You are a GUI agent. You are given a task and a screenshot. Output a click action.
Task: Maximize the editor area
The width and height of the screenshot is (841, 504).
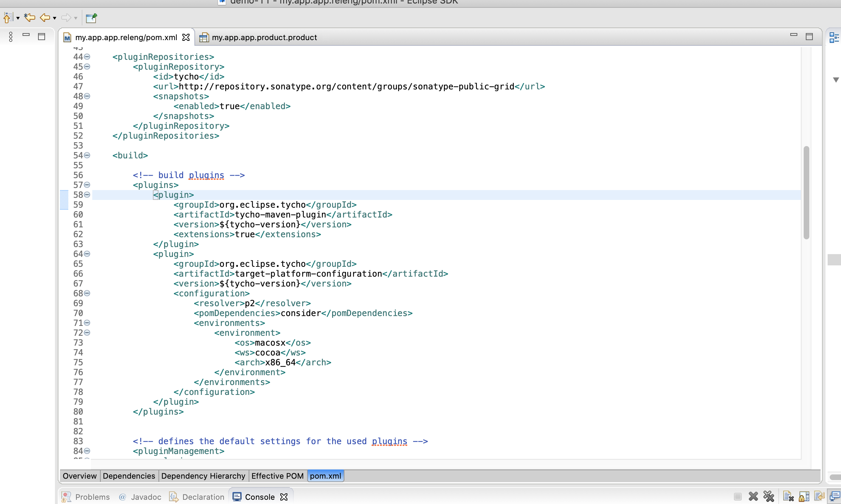pos(809,37)
